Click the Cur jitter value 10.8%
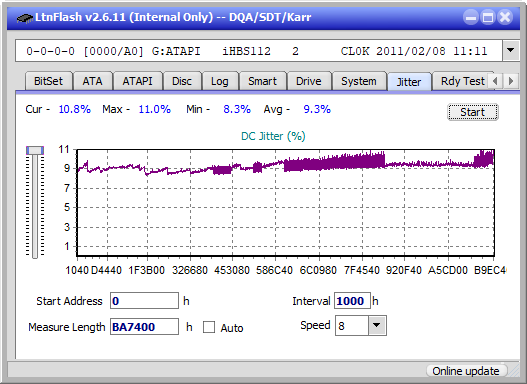 [75, 109]
